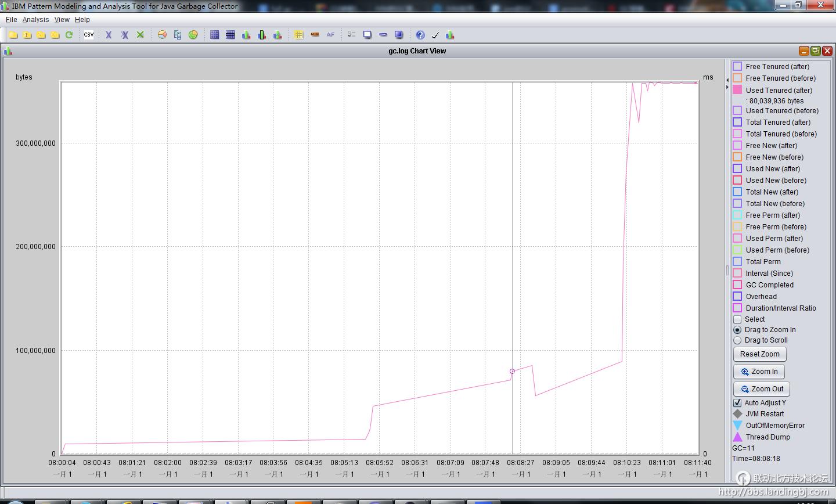Uncheck the Auto Adjust Y checkbox
The height and width of the screenshot is (504, 836).
(737, 403)
